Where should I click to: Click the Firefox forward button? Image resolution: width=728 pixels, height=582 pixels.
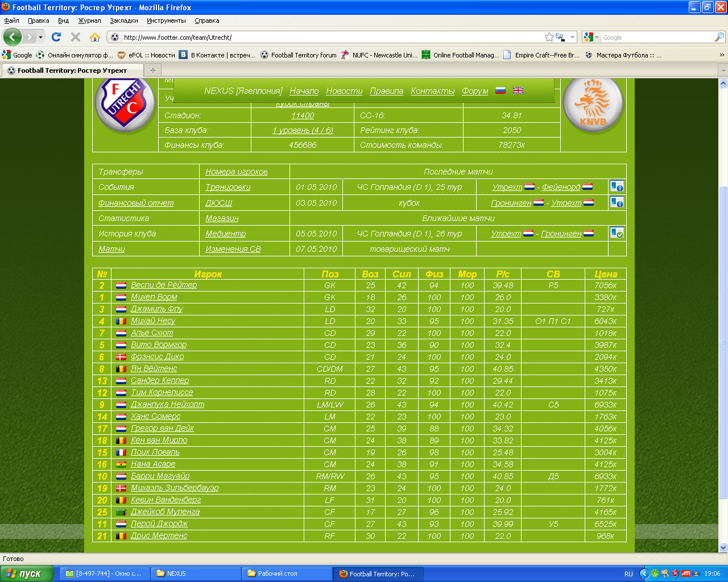tap(29, 37)
